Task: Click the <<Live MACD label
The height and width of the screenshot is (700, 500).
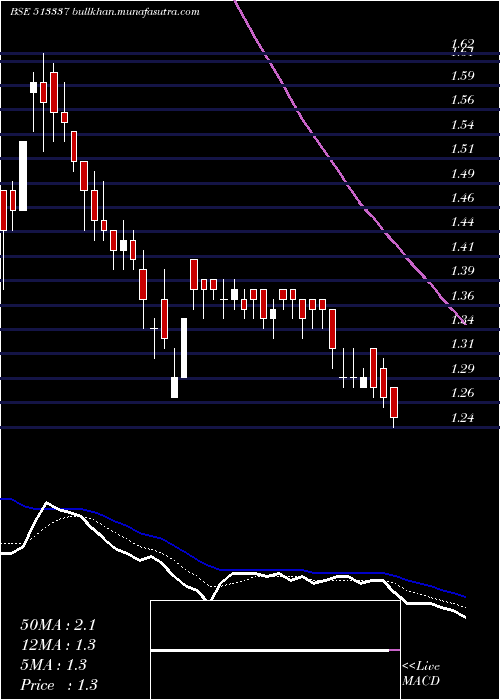Action: pyautogui.click(x=421, y=674)
